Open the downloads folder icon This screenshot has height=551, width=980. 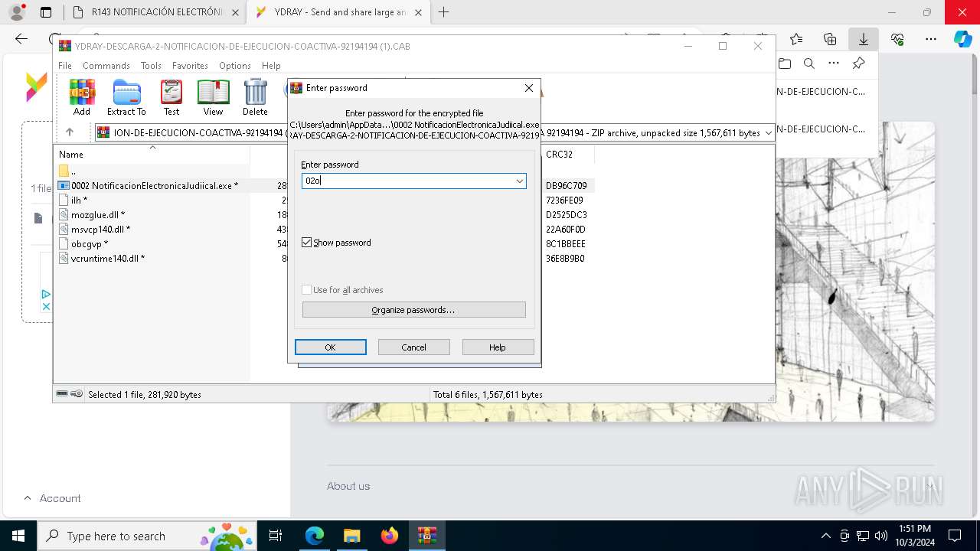[x=784, y=64]
